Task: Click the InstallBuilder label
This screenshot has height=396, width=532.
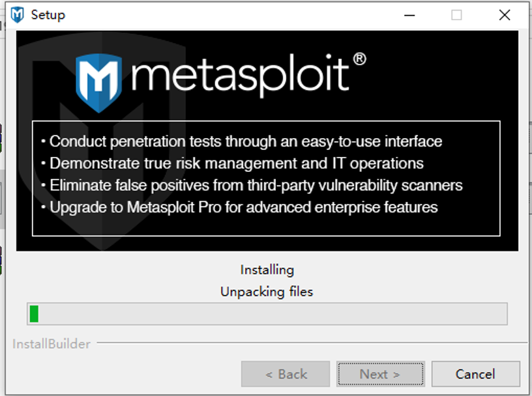Action: pyautogui.click(x=52, y=343)
